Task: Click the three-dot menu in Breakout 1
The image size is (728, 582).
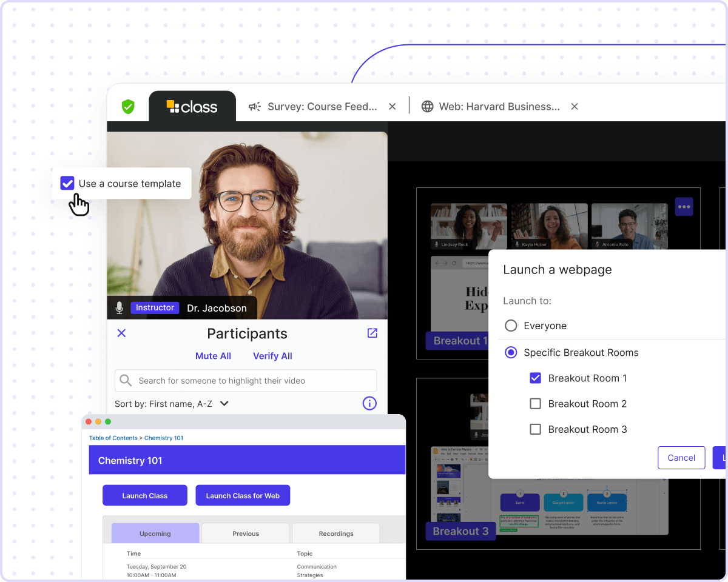Action: tap(684, 207)
